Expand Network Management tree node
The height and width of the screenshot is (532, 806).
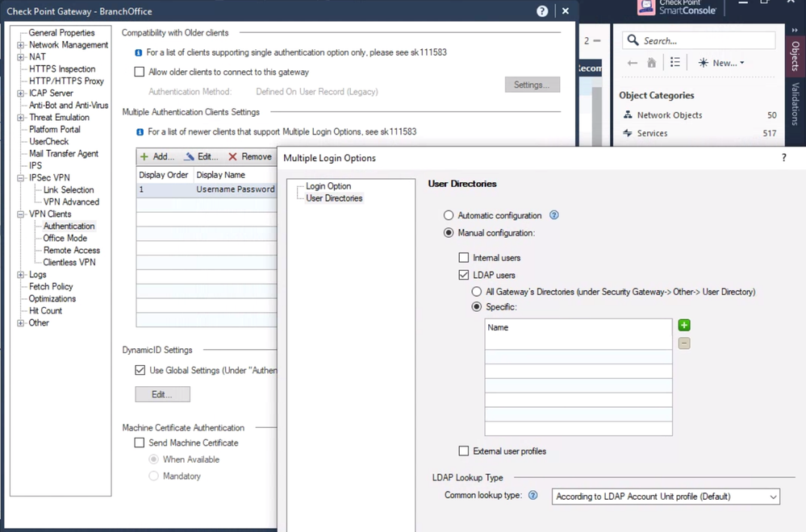point(20,45)
